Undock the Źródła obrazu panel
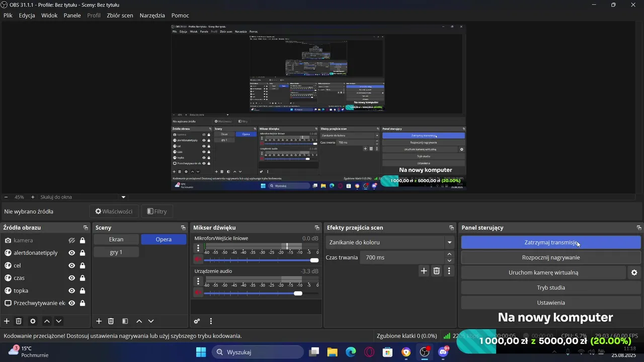 tap(86, 228)
